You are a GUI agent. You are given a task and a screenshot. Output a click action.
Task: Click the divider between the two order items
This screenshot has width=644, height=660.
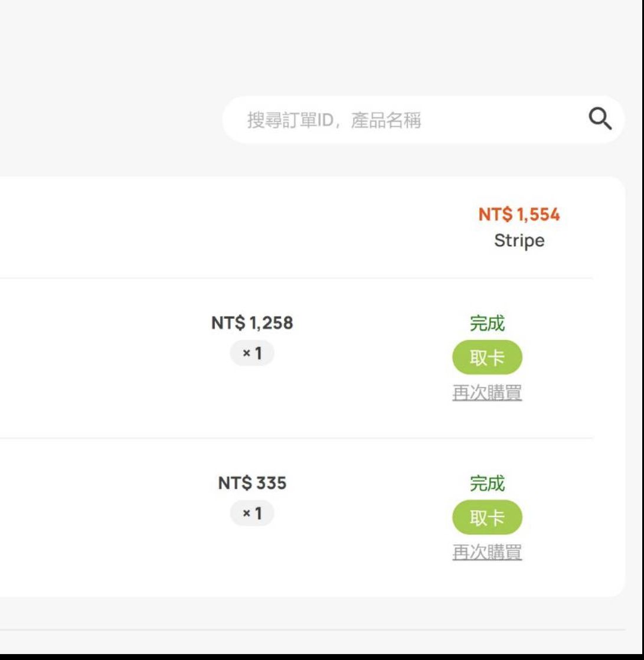pos(295,438)
